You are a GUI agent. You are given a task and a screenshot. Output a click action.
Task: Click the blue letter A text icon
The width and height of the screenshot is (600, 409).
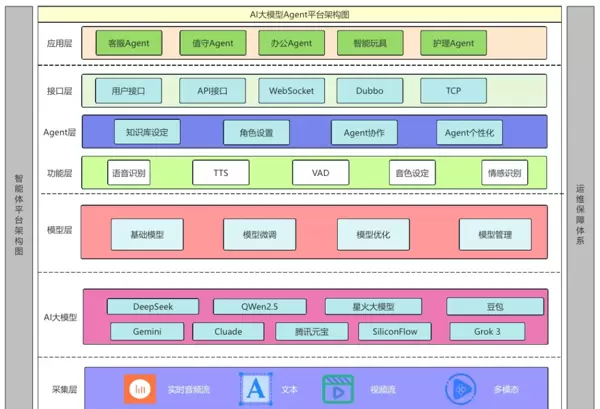(256, 388)
